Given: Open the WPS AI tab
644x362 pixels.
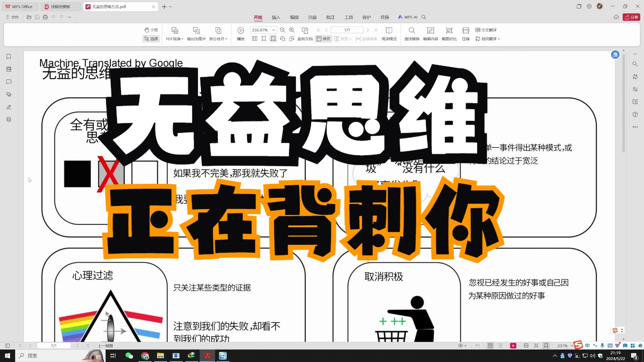Looking at the screenshot, I should 408,17.
